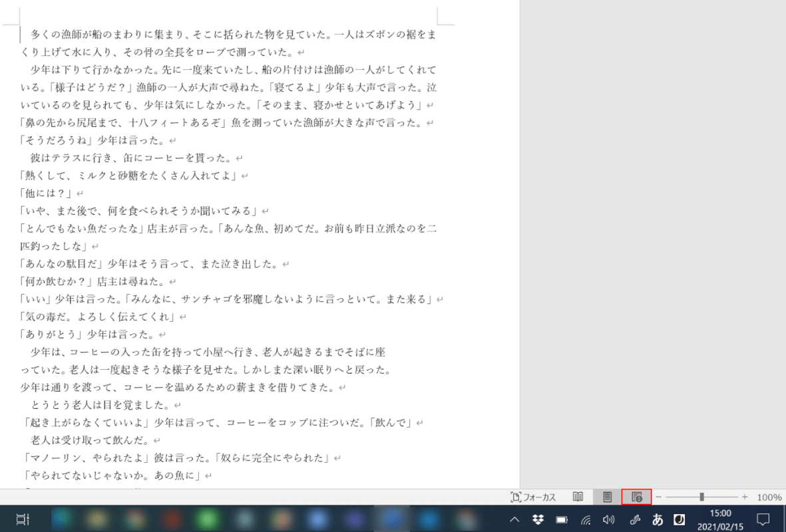Switch to Read Mode view

click(578, 497)
